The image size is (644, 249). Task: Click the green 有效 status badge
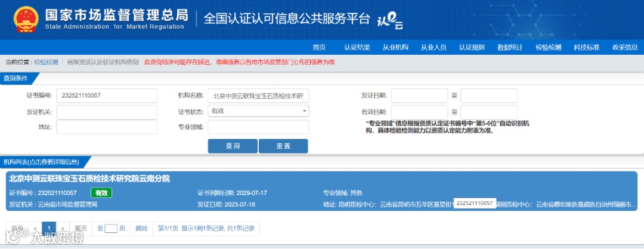(101, 192)
